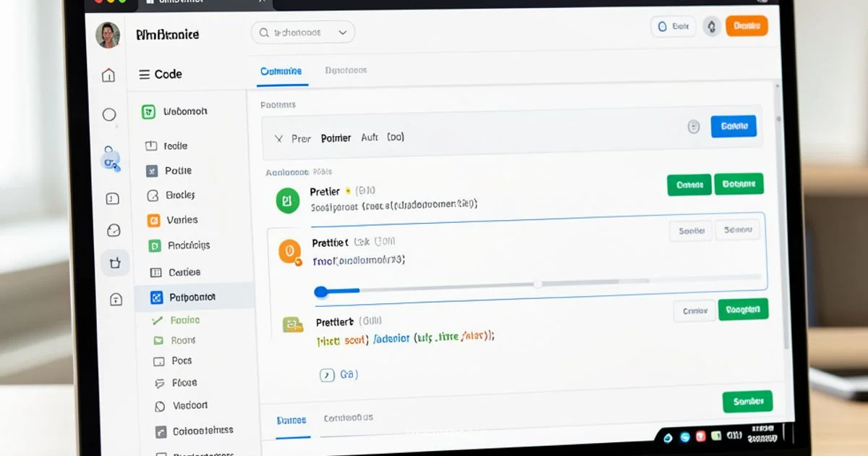Click the blue button in the filter bar
Image resolution: width=868 pixels, height=456 pixels.
pos(733,127)
